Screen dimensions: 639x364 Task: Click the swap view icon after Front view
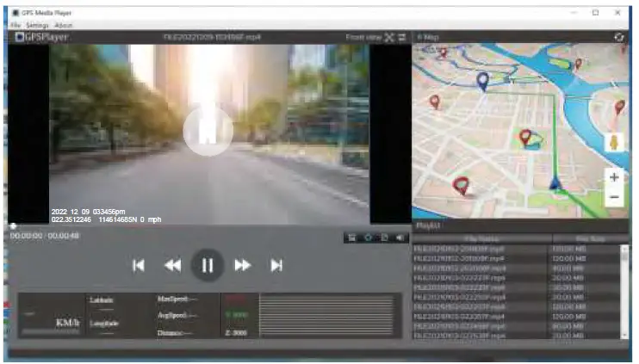pos(402,38)
